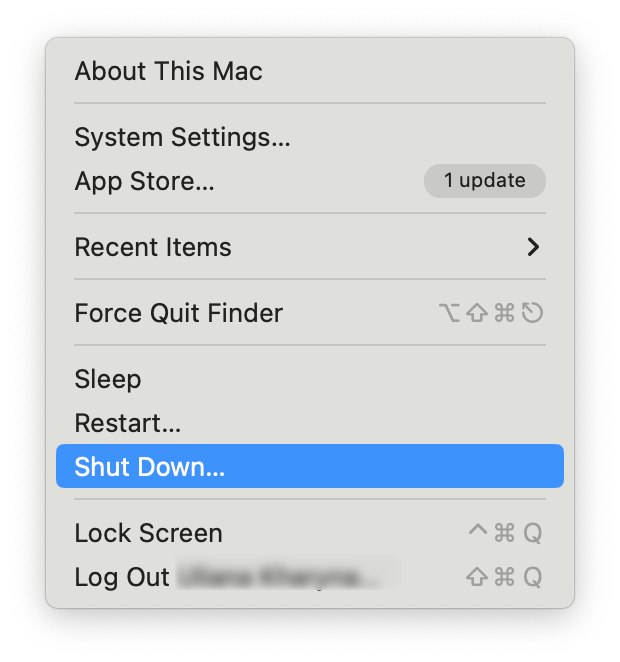Put the Mac to Sleep
This screenshot has height=662, width=620.
click(x=108, y=379)
